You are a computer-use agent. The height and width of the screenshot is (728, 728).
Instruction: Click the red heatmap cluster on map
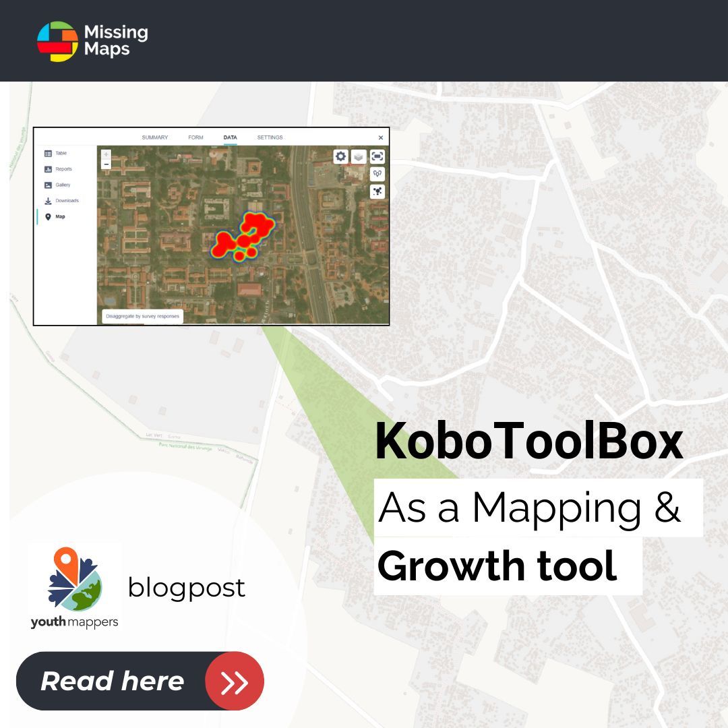tap(243, 235)
